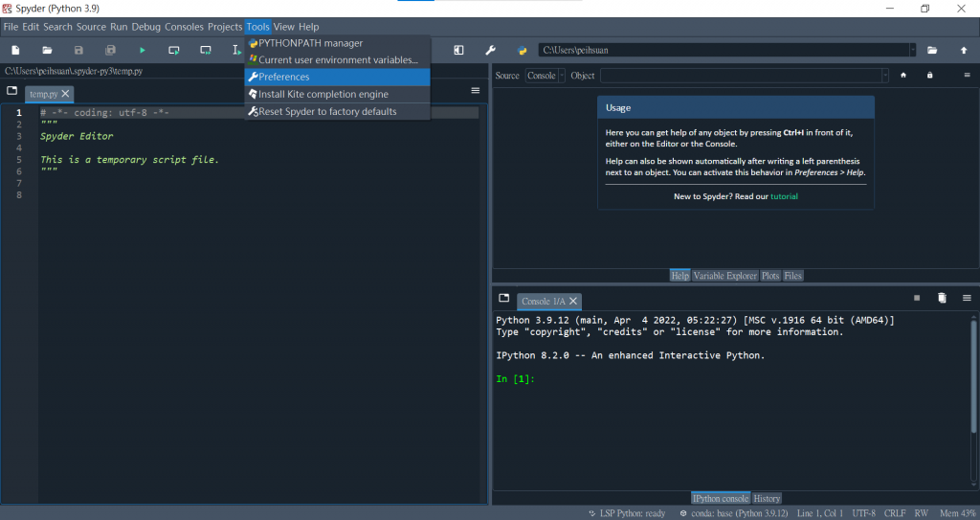Choose Current user environment variables entry
Screen dimensions: 980x520
[337, 60]
